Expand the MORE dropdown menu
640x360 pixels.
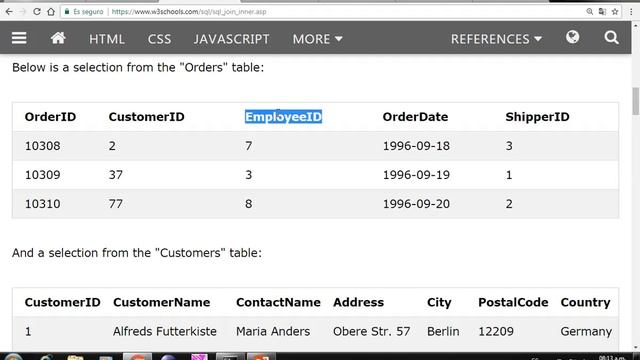(x=317, y=39)
